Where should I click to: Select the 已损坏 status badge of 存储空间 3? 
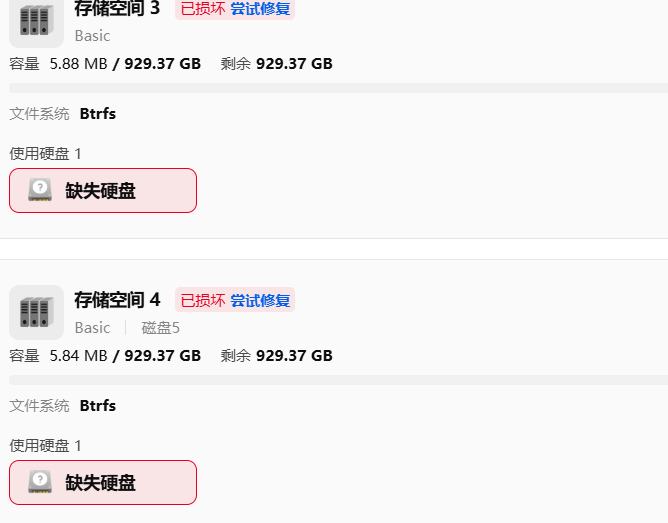[203, 9]
